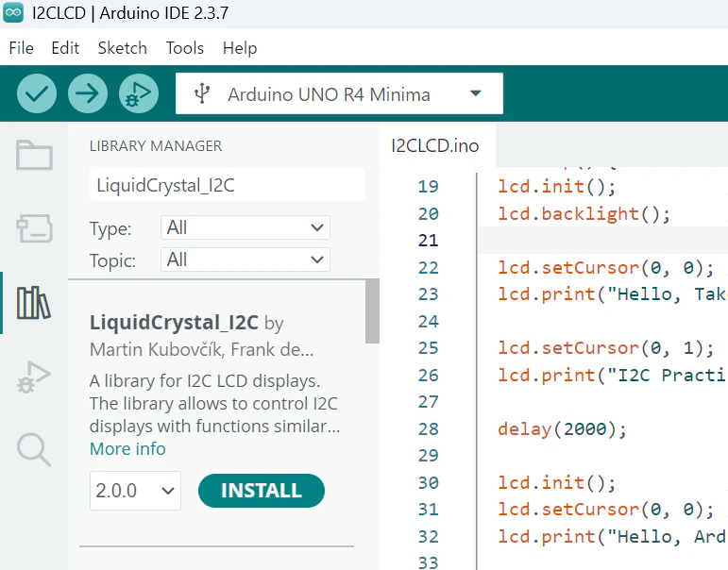The height and width of the screenshot is (570, 728).
Task: Click the lcd.backlight(); code line
Action: tap(584, 214)
